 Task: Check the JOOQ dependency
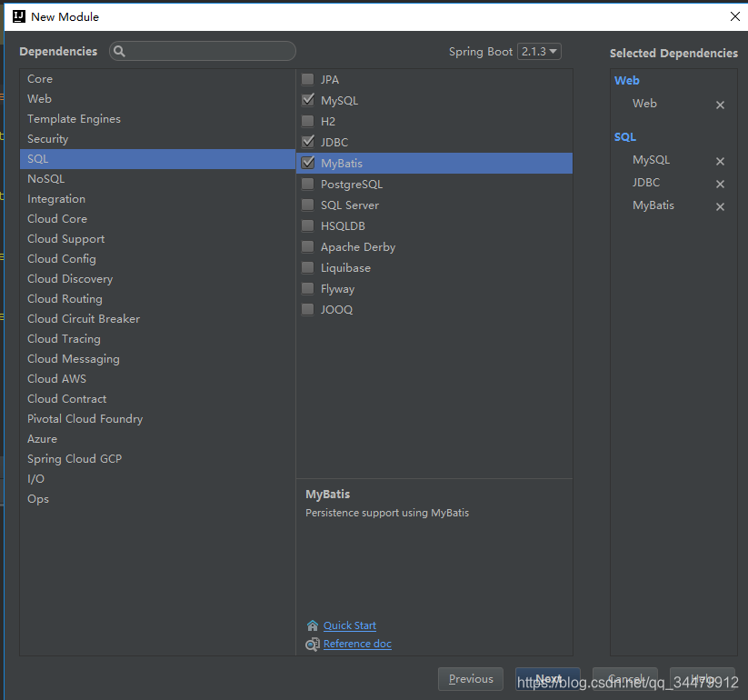coord(308,310)
